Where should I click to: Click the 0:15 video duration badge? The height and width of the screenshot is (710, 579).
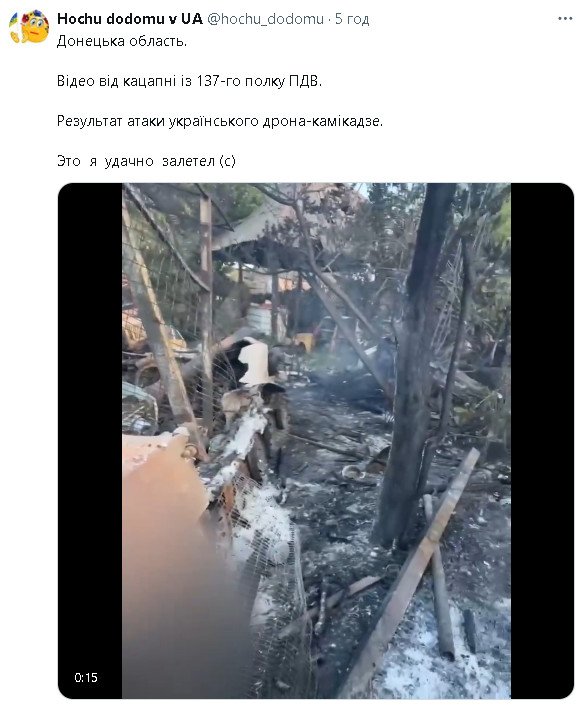click(86, 677)
